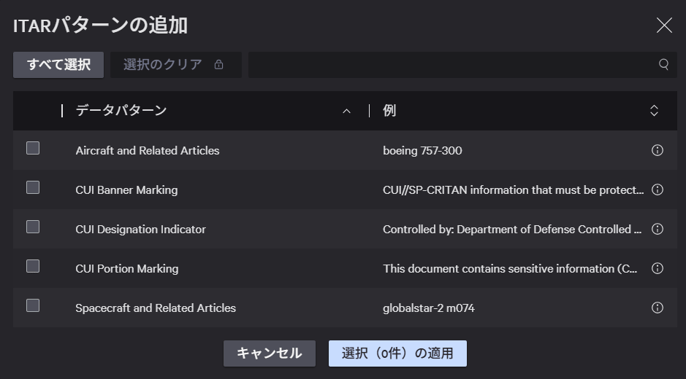
Task: Click the 選択のクリア button
Action: pos(176,65)
